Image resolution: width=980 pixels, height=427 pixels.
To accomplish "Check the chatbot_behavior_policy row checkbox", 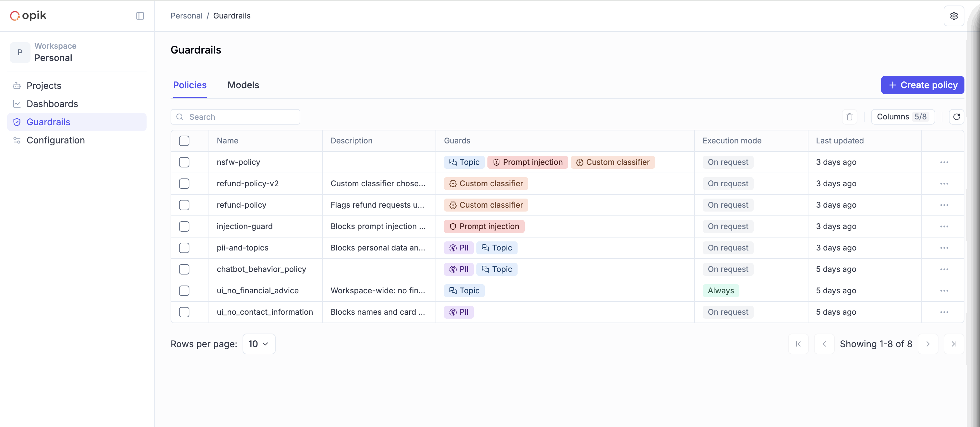I will (184, 269).
